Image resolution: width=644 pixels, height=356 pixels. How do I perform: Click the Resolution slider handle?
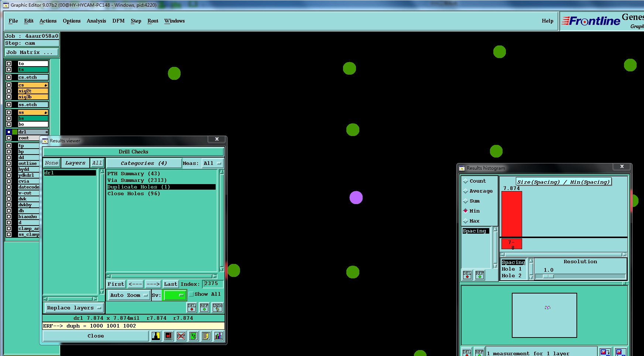click(548, 276)
